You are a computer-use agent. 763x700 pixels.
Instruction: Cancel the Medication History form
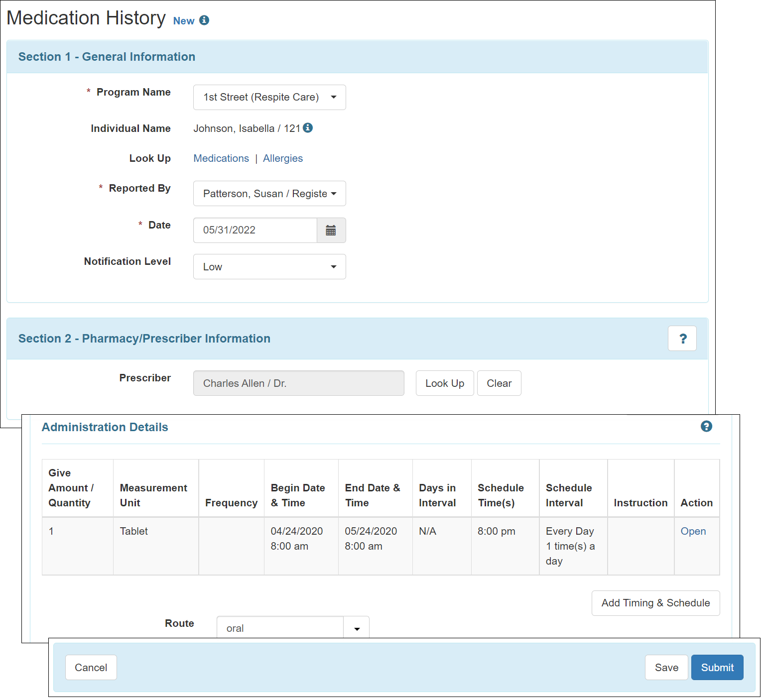[x=91, y=667]
